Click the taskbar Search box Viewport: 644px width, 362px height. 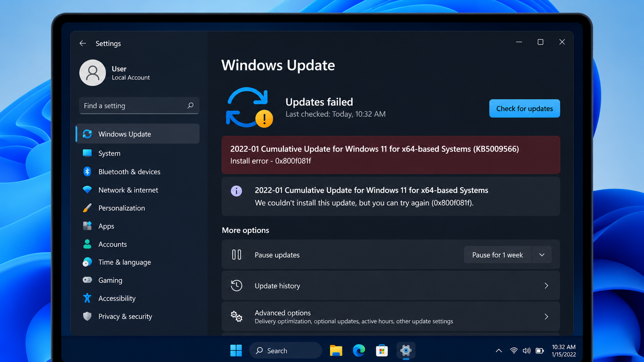[285, 350]
